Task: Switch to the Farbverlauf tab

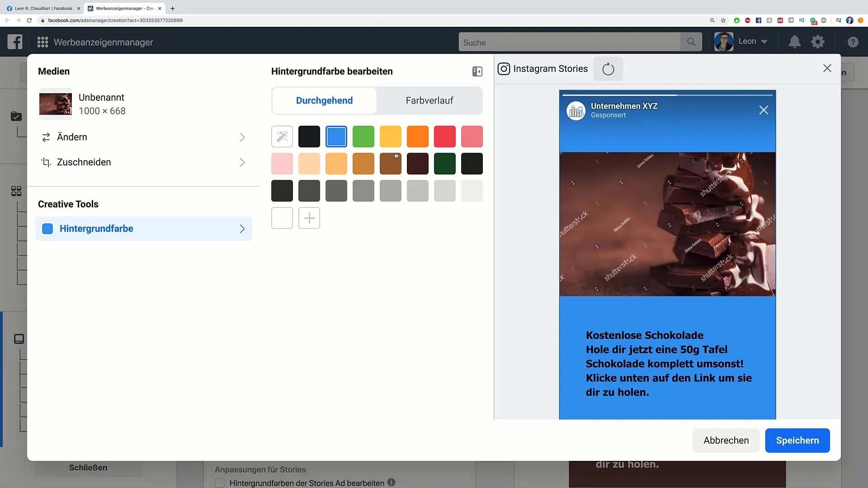Action: click(x=429, y=100)
